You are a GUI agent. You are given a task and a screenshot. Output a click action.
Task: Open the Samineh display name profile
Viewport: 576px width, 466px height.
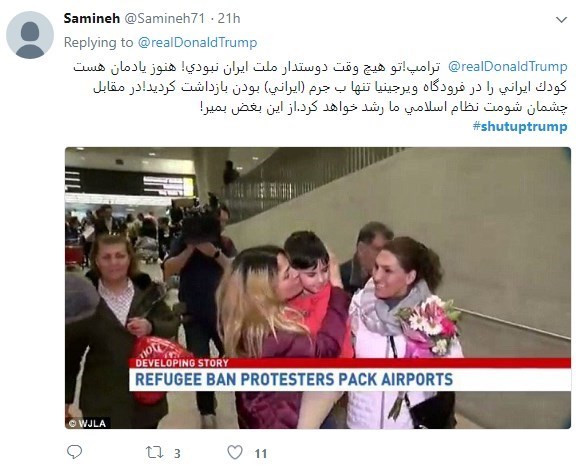click(x=92, y=18)
